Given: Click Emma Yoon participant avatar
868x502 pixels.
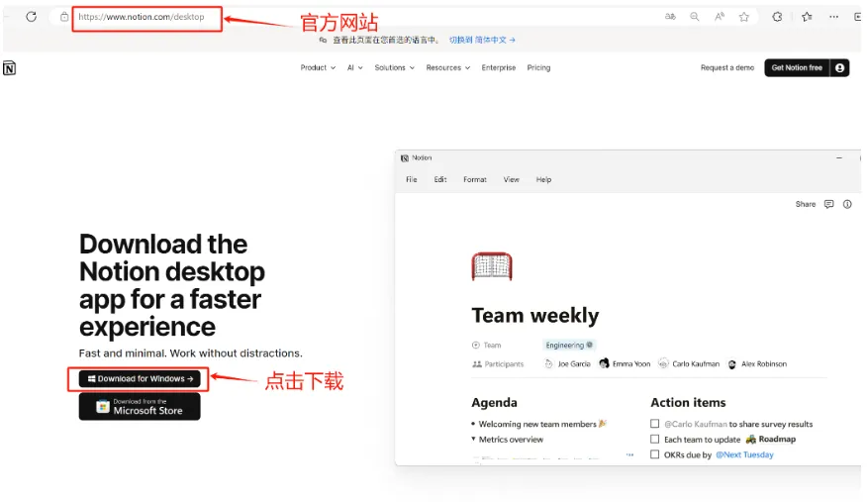Looking at the screenshot, I should click(x=604, y=363).
